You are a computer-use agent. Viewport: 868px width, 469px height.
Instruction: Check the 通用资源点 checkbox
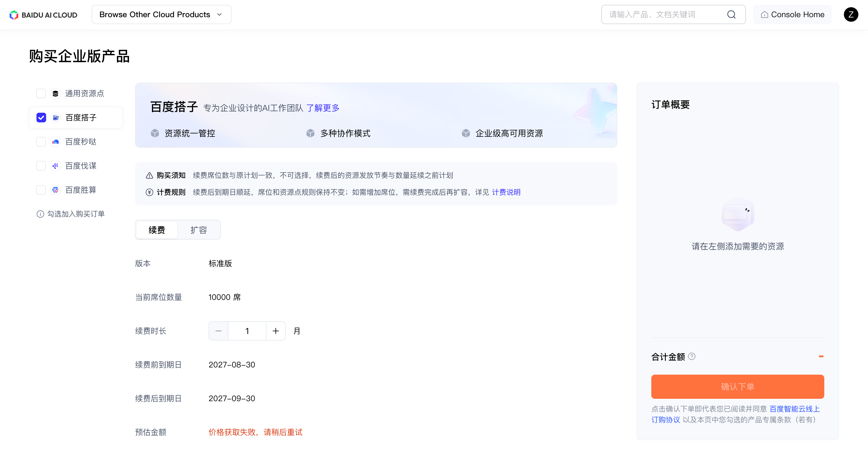[41, 93]
